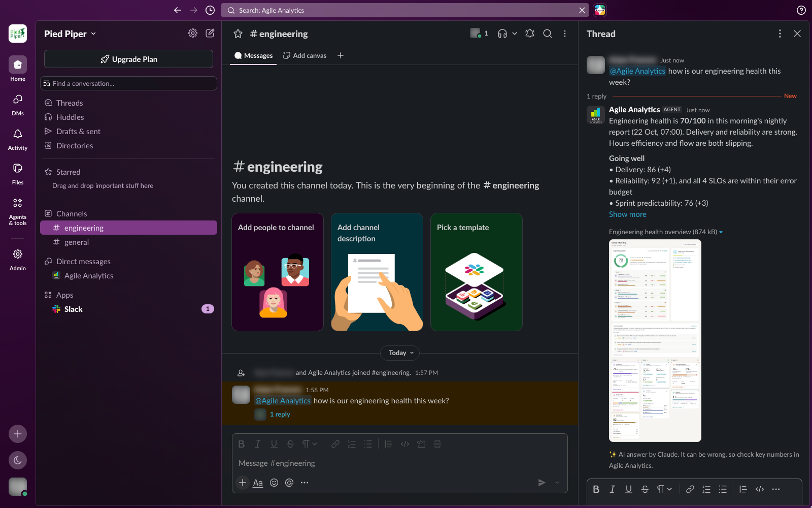812x508 pixels.
Task: Search within the engineering channel
Action: point(548,34)
